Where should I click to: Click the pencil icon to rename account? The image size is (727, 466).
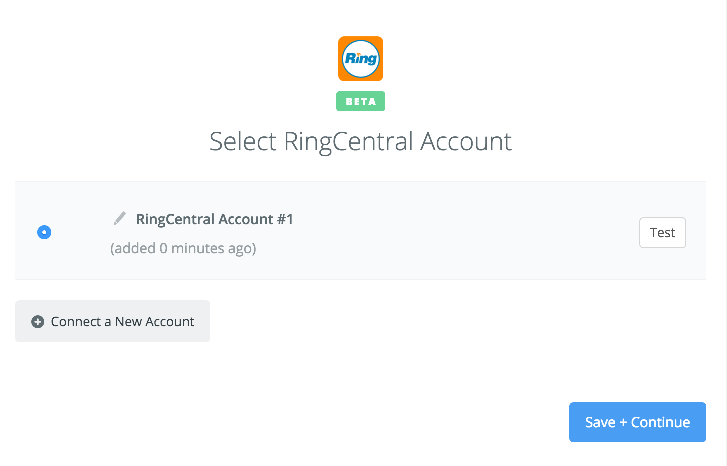pos(120,218)
